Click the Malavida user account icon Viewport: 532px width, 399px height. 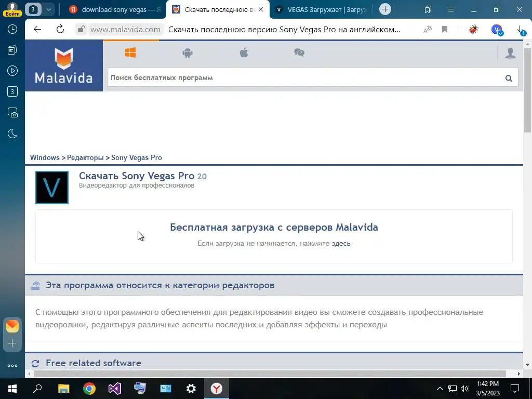(x=510, y=54)
